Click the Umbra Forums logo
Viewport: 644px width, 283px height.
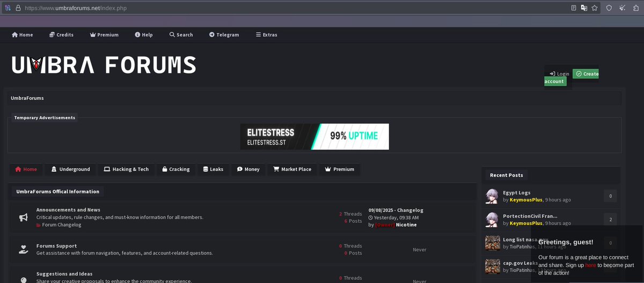pyautogui.click(x=104, y=64)
